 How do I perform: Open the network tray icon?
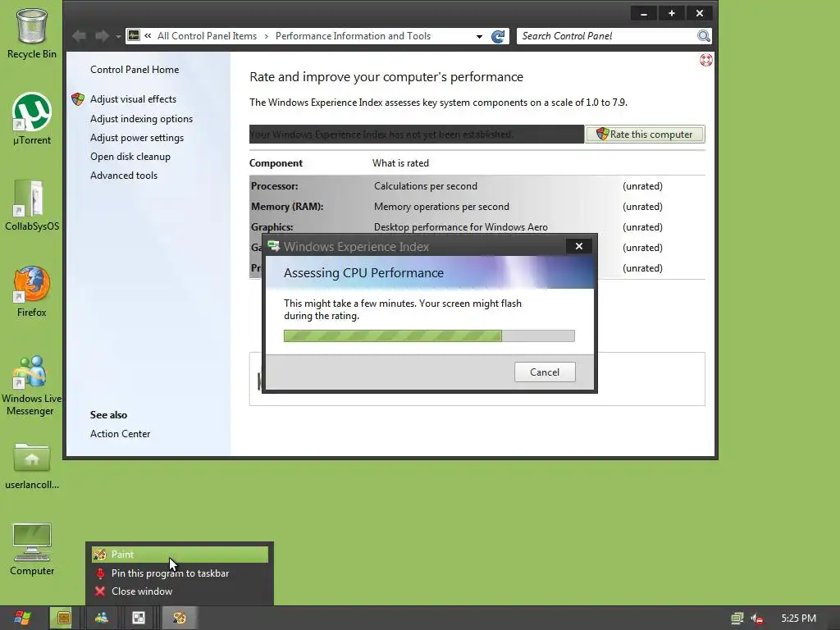click(x=737, y=619)
